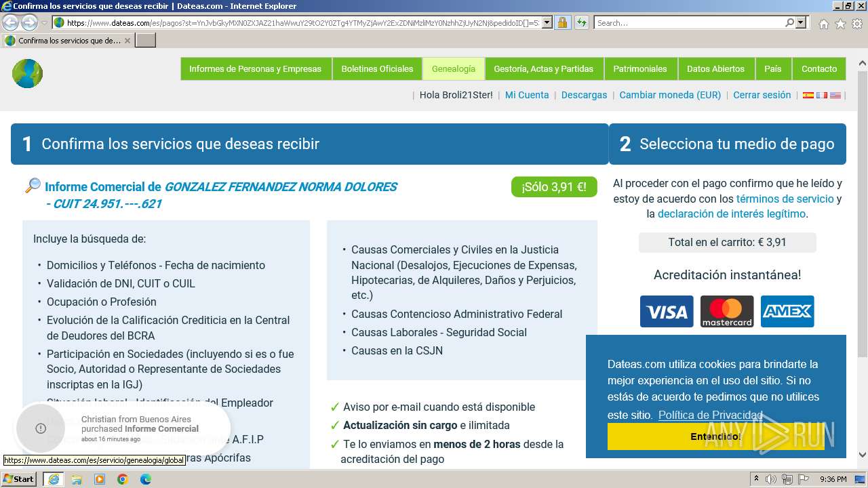Choose the AMEX payment logo
Viewport: 868px width, 488px height.
787,311
